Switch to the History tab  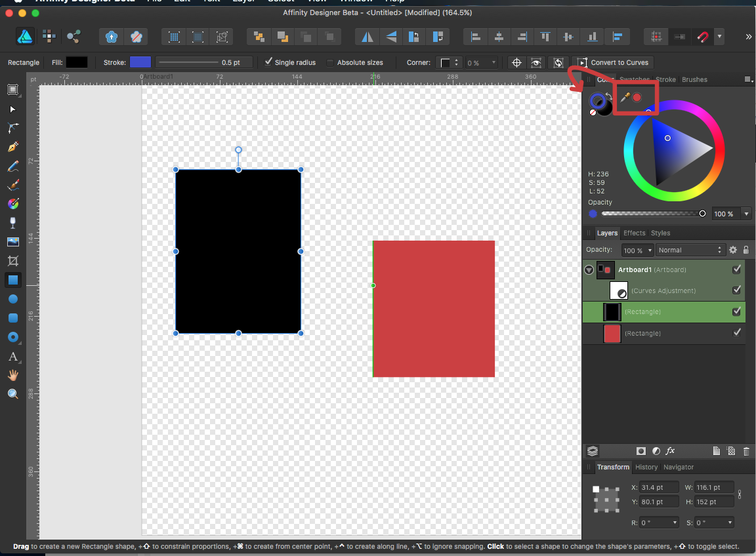pyautogui.click(x=646, y=467)
